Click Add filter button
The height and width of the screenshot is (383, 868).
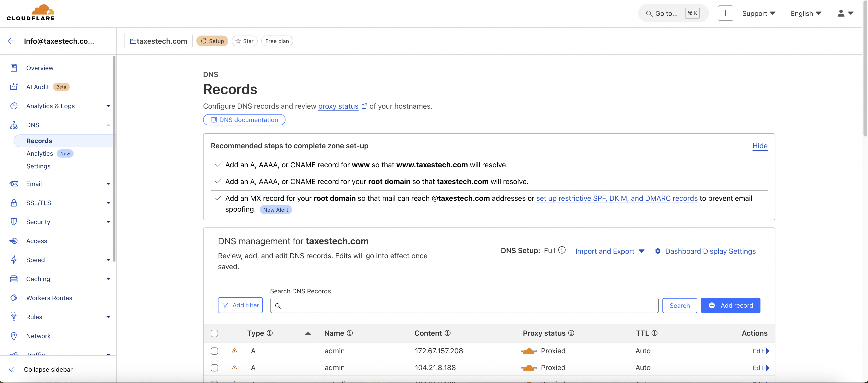click(x=240, y=305)
